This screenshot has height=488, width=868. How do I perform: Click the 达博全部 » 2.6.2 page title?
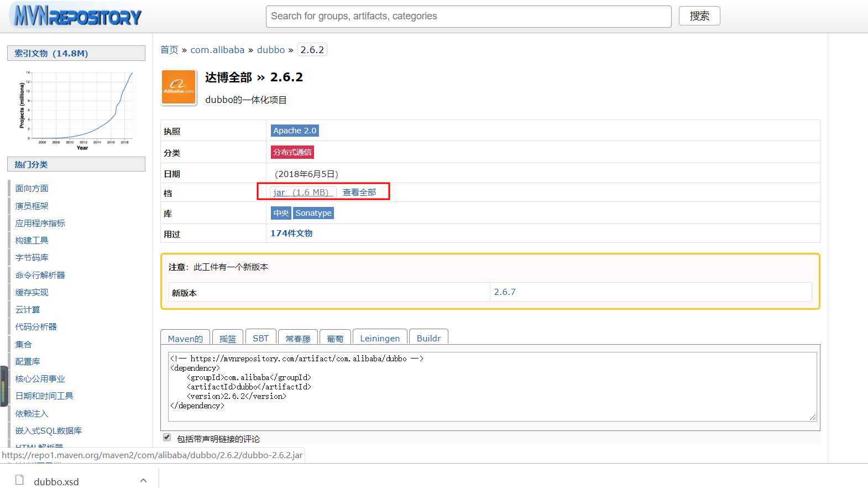254,77
